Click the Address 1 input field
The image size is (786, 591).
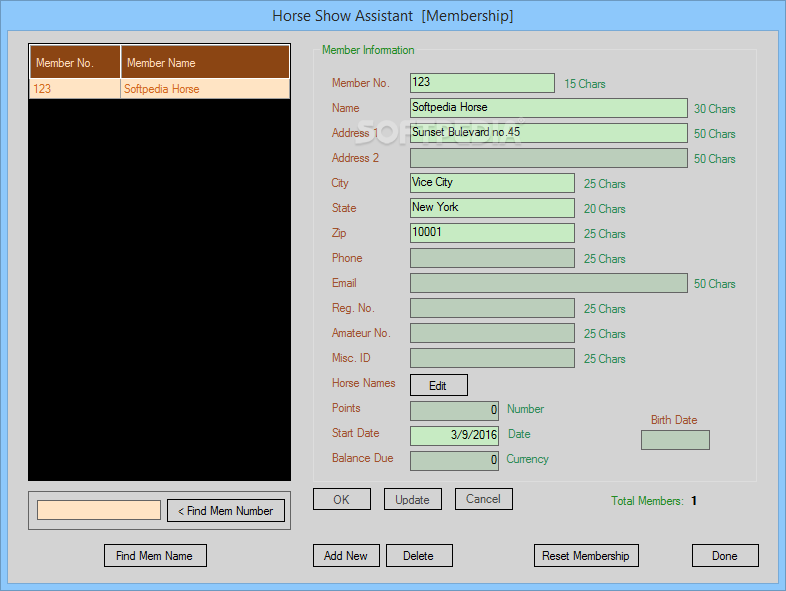point(548,133)
